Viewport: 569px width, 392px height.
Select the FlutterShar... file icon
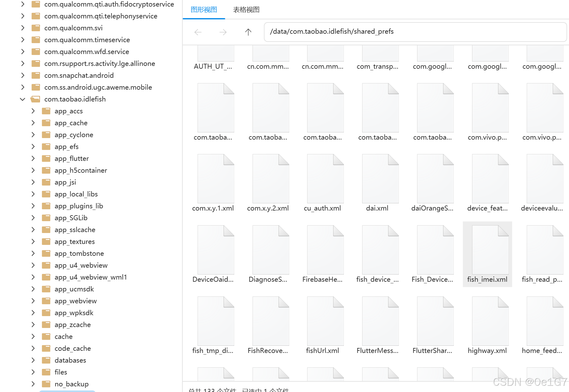pyautogui.click(x=435, y=321)
